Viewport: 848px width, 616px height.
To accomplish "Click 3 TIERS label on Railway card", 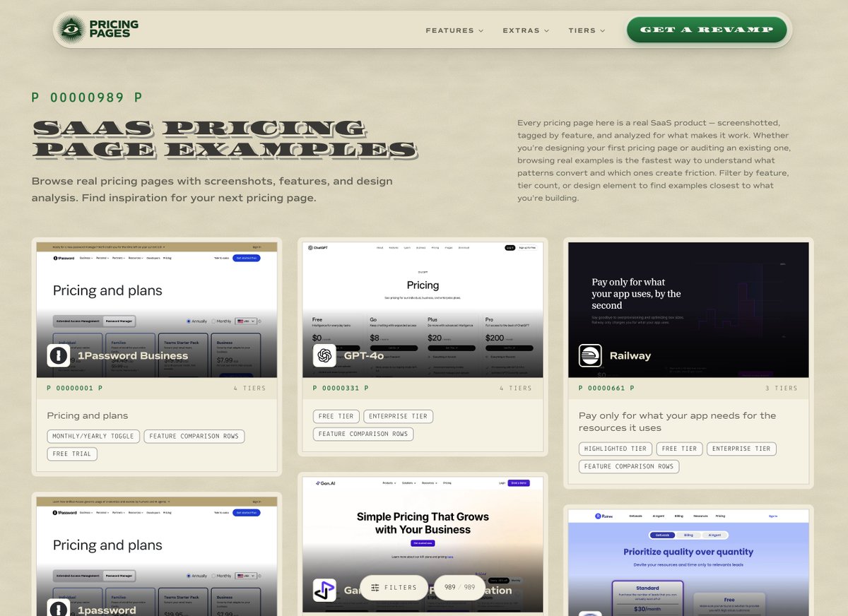I will 781,388.
